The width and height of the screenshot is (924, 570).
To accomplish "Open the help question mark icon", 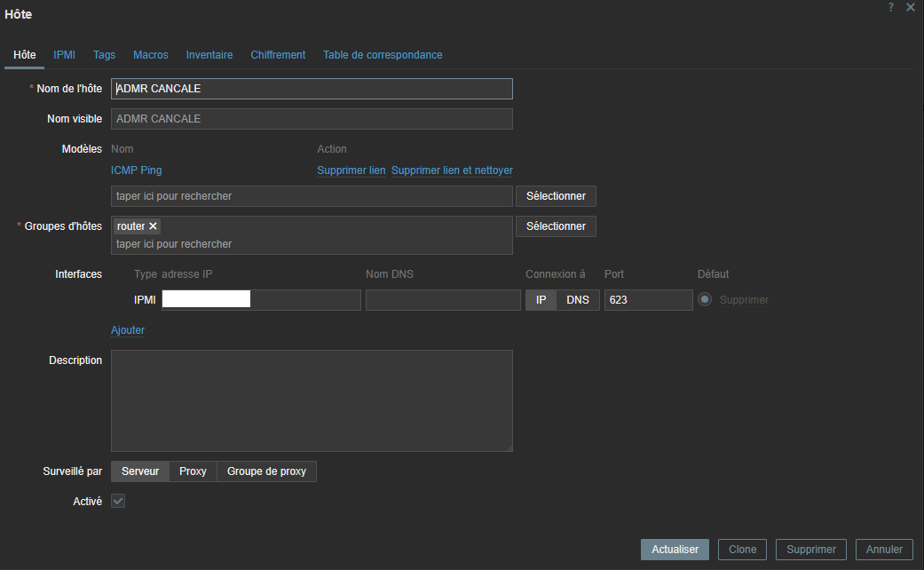I will (x=890, y=8).
